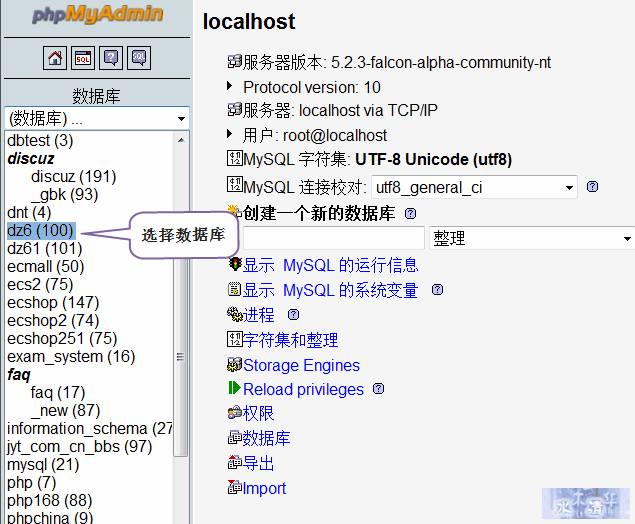The height and width of the screenshot is (524, 635).
Task: Select database ecs2 (75)
Action: click(40, 284)
